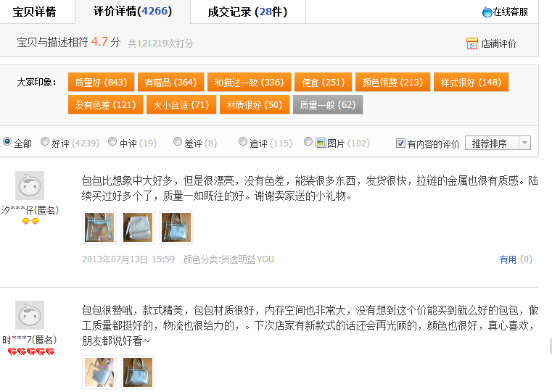Screen dimensions: 552x392
Task: Click the yellow diamond rank icons
Action: [30, 221]
